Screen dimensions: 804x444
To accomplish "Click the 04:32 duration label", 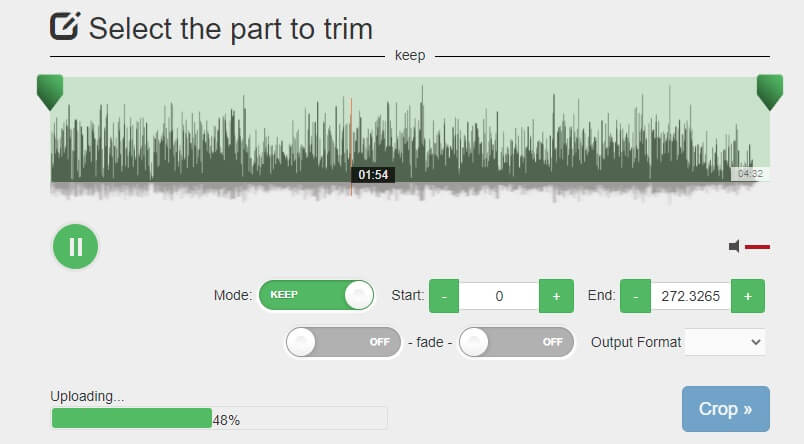I will click(x=750, y=174).
